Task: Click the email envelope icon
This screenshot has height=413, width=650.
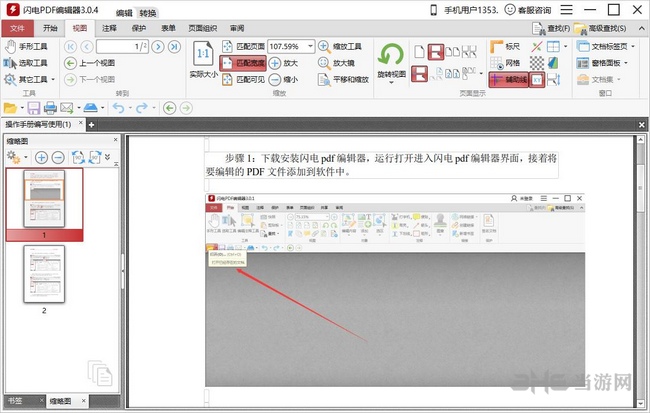Action: [x=66, y=108]
